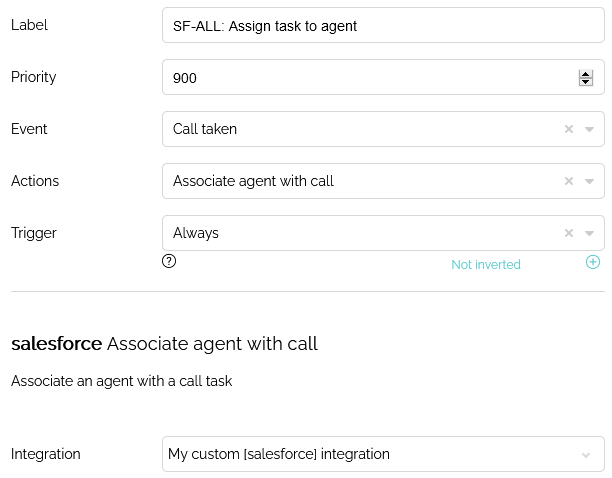Clear the Call taken event selection

coord(569,129)
